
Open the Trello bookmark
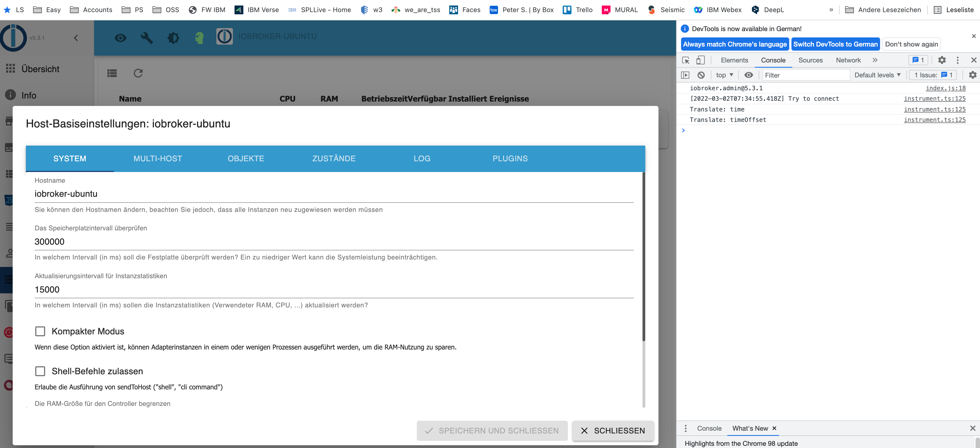[x=578, y=10]
